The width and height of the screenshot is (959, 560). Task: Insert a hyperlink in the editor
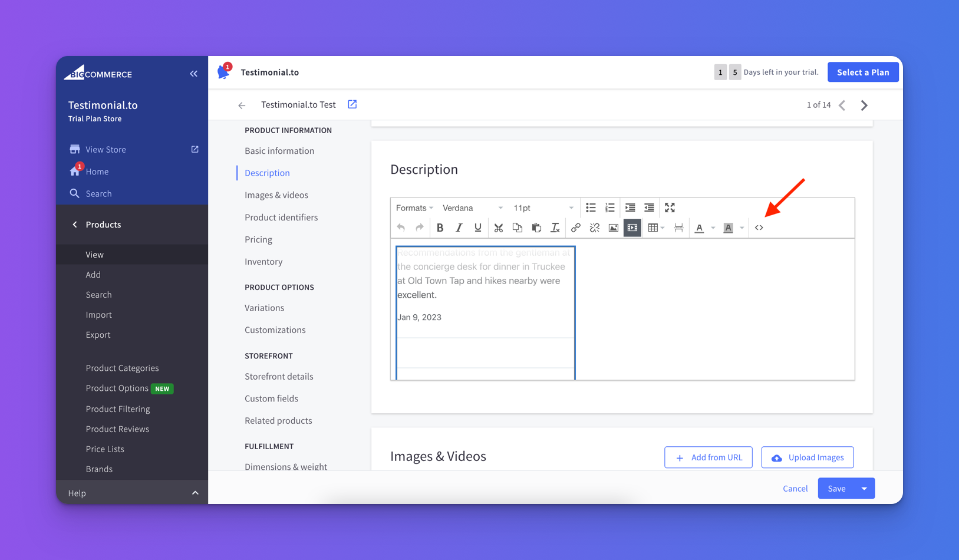click(x=576, y=228)
